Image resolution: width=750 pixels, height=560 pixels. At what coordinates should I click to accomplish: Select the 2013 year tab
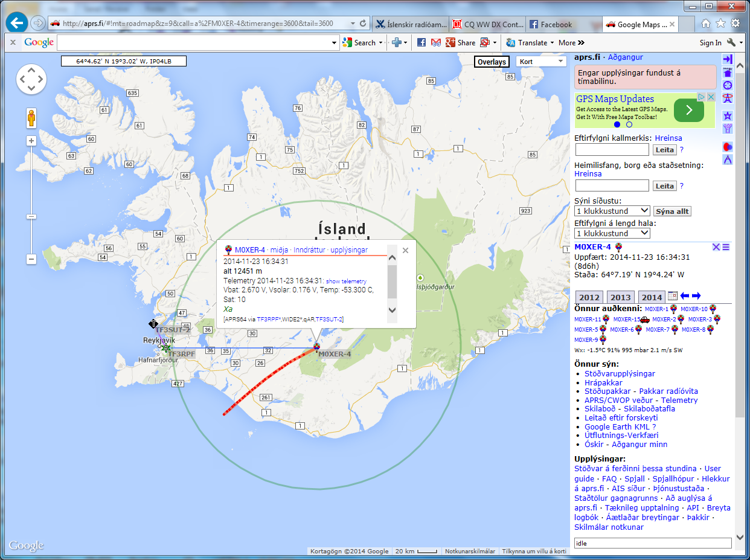coord(621,297)
